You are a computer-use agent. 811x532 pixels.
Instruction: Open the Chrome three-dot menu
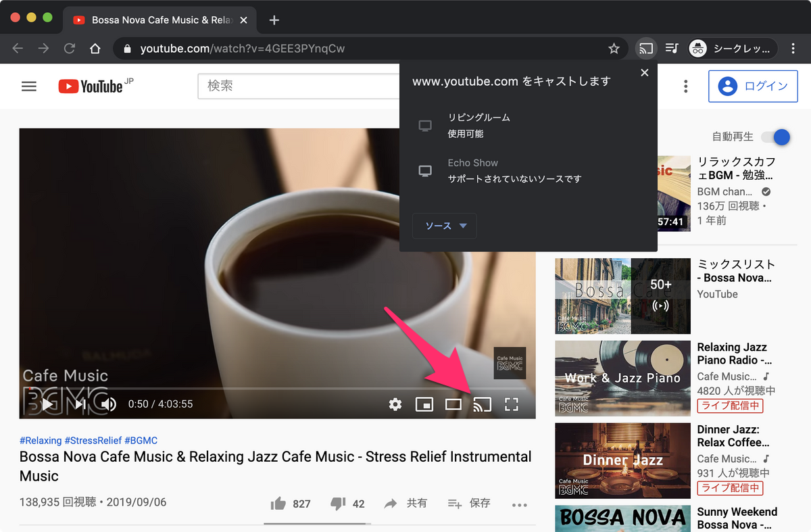pyautogui.click(x=793, y=49)
